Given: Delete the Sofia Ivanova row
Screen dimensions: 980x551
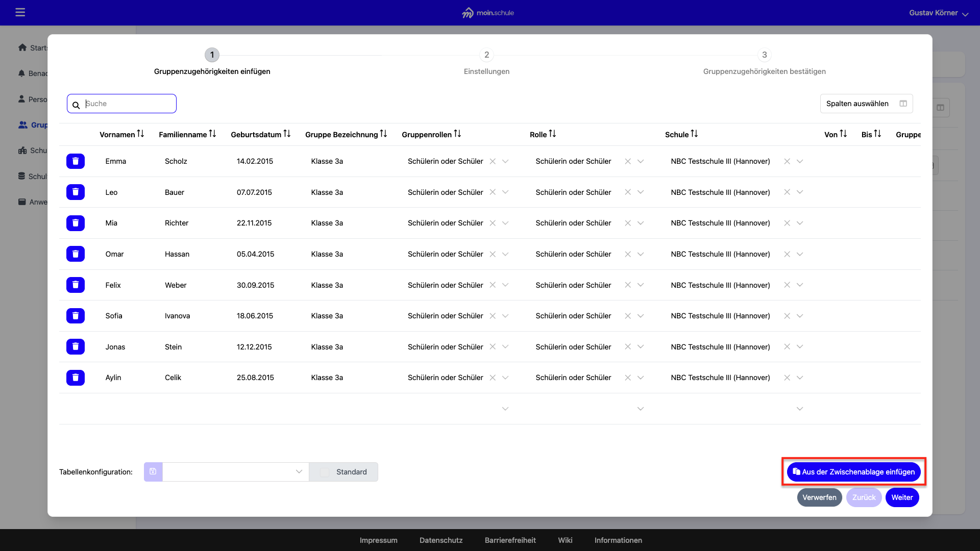Looking at the screenshot, I should [x=76, y=316].
